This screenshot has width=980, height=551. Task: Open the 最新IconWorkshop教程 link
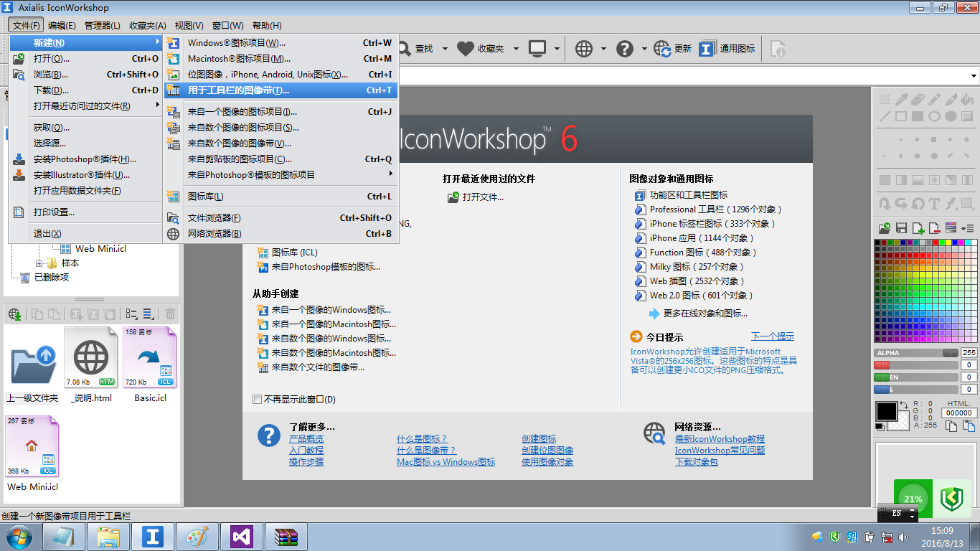point(720,439)
